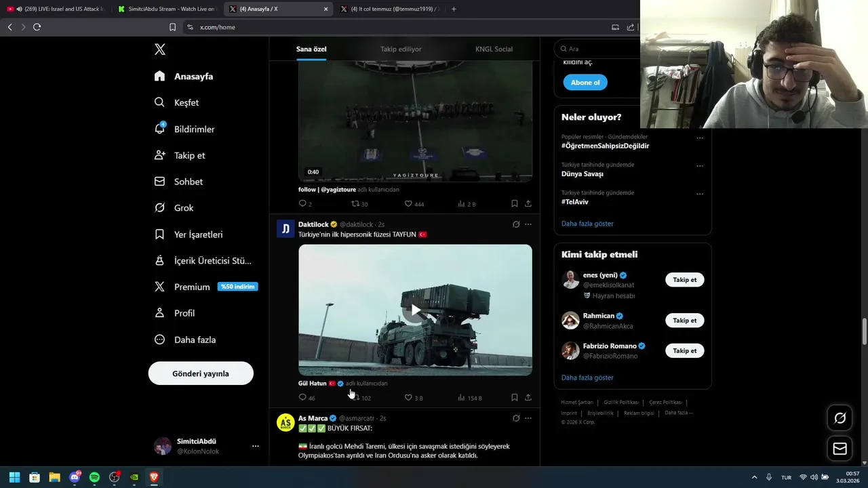Go to Anasayfa in the sidebar
The width and height of the screenshot is (868, 488).
click(184, 77)
